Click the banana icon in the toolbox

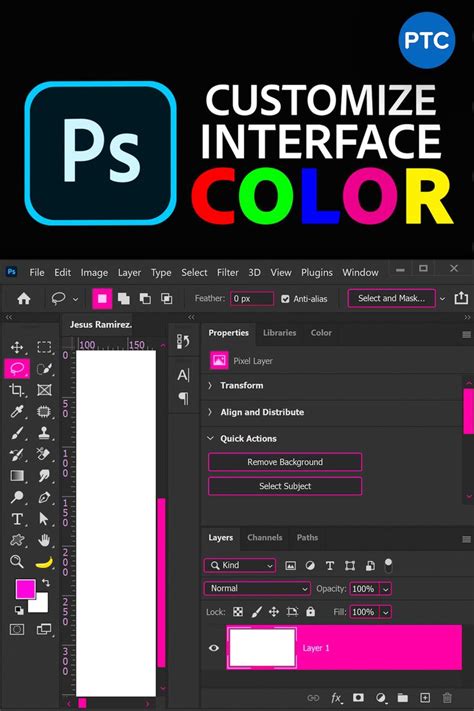[x=44, y=562]
